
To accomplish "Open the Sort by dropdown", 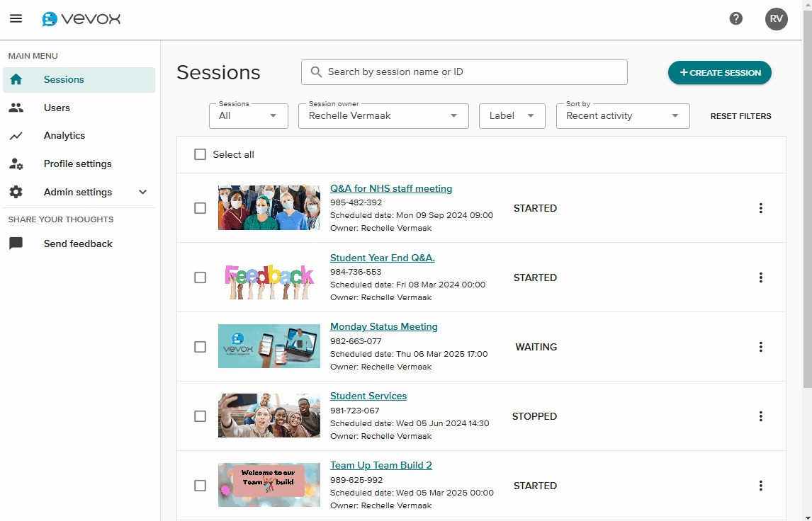I will tap(622, 116).
